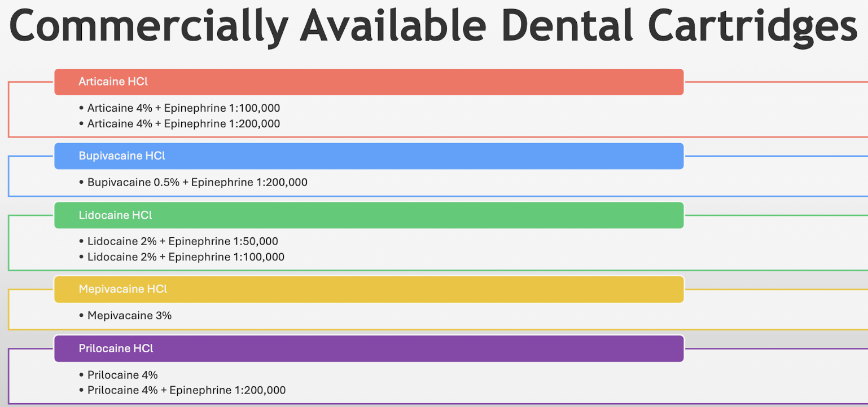The width and height of the screenshot is (868, 407).
Task: Click the red bracket line left of Articaine bullets
Action: [x=8, y=110]
